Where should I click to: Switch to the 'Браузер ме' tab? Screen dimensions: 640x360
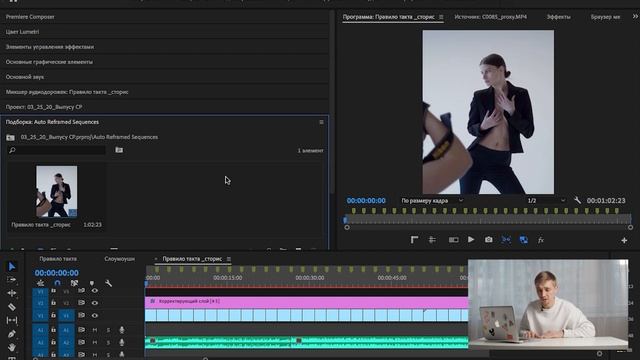pos(605,17)
